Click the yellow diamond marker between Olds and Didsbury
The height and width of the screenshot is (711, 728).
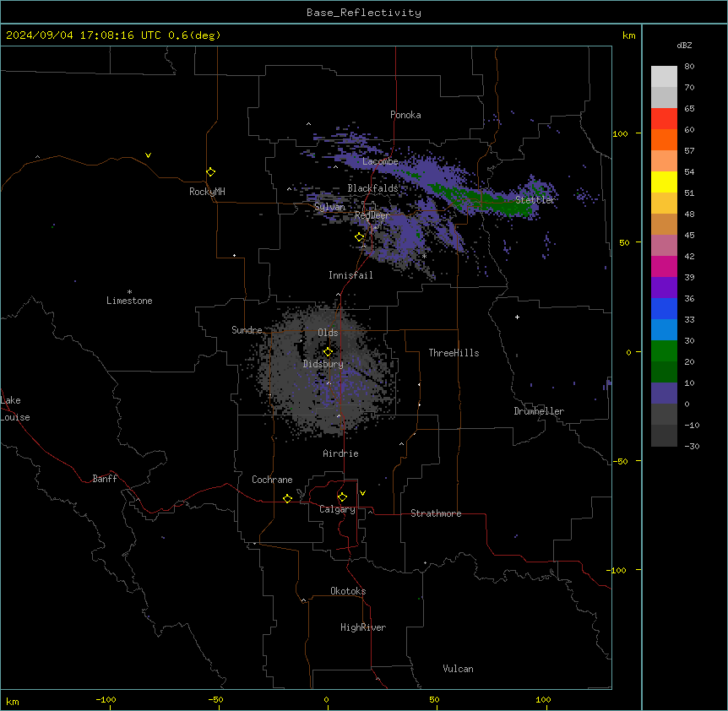328,352
